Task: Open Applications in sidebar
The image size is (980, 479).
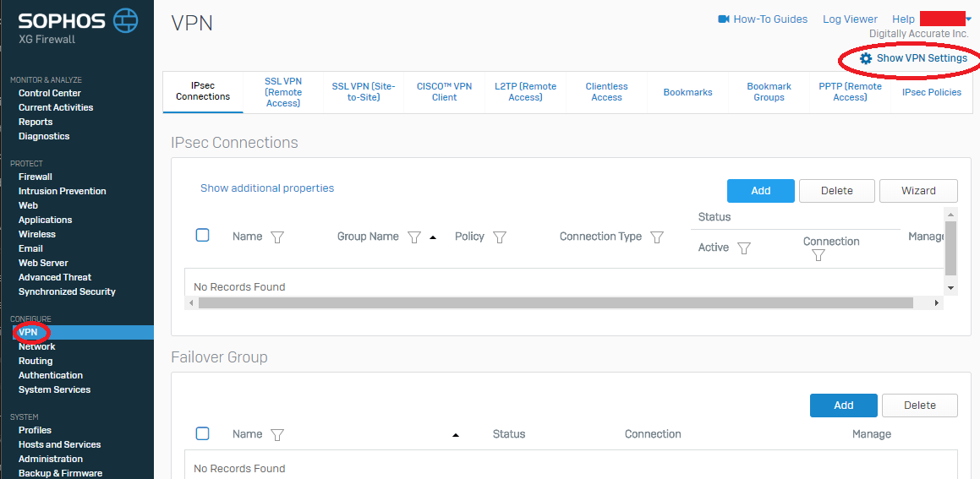Action: click(x=45, y=220)
